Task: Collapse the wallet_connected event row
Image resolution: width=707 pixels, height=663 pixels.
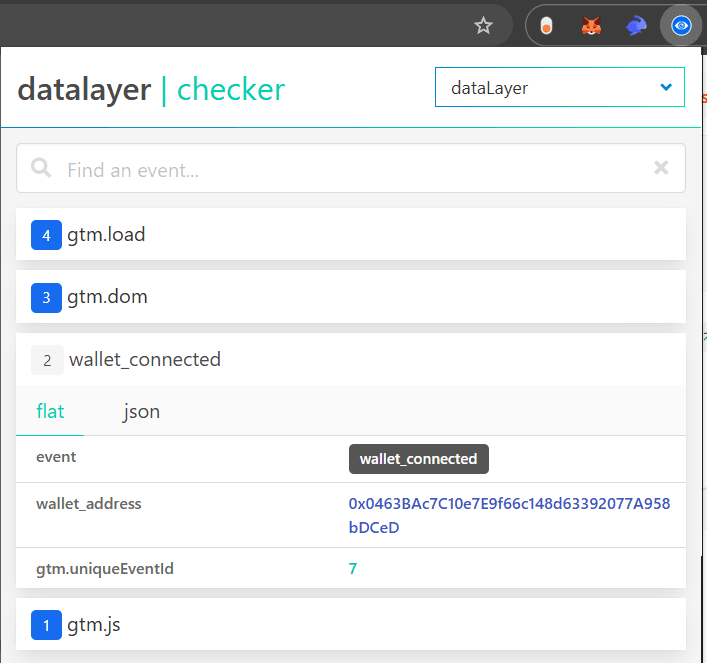Action: pyautogui.click(x=350, y=360)
